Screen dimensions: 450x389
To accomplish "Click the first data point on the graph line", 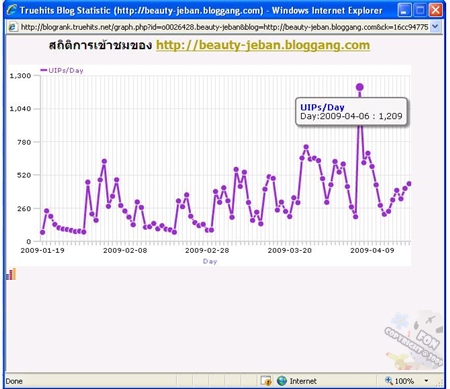I will (x=42, y=232).
